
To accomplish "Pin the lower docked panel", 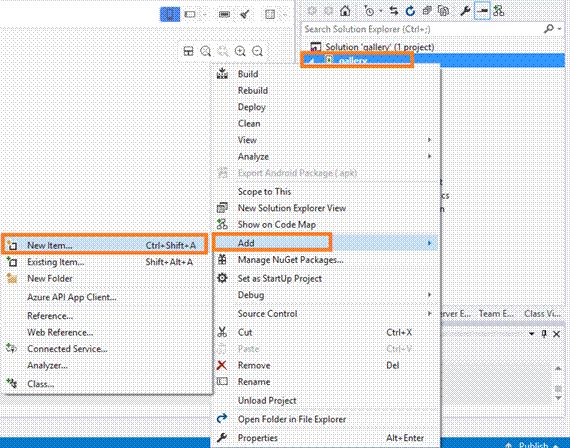I will [x=544, y=333].
